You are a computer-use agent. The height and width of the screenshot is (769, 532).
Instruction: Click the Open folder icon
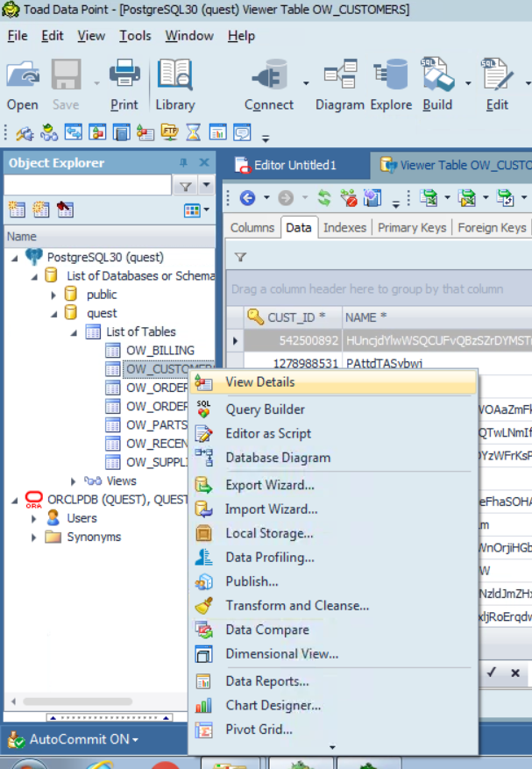point(23,75)
